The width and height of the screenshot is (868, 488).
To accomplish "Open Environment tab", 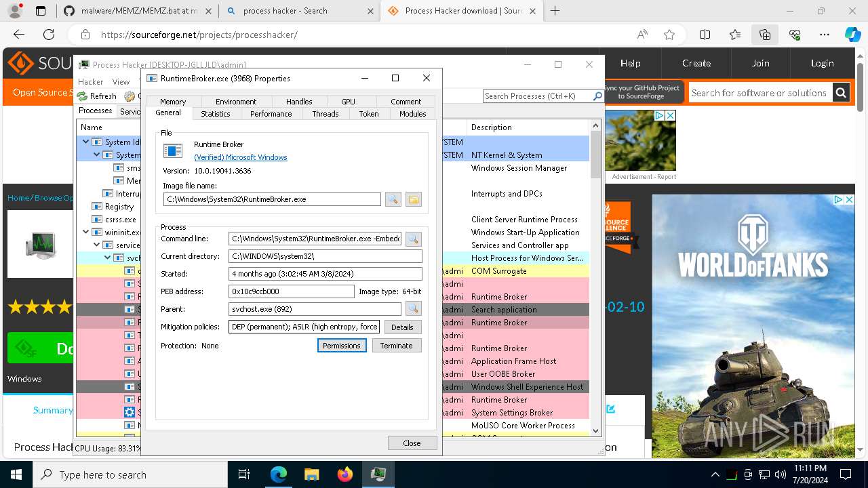I will [x=236, y=102].
